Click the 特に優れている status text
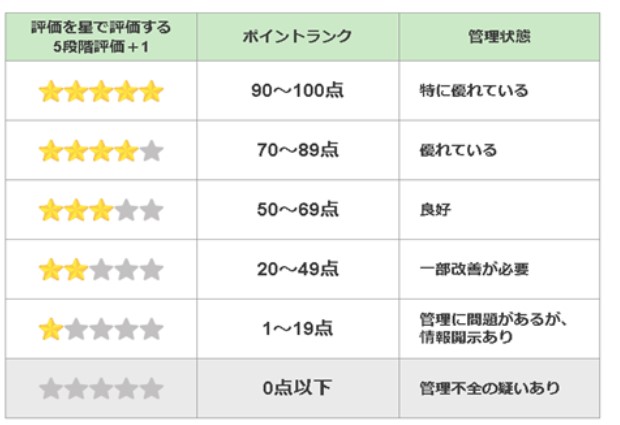The height and width of the screenshot is (425, 620). pyautogui.click(x=474, y=91)
